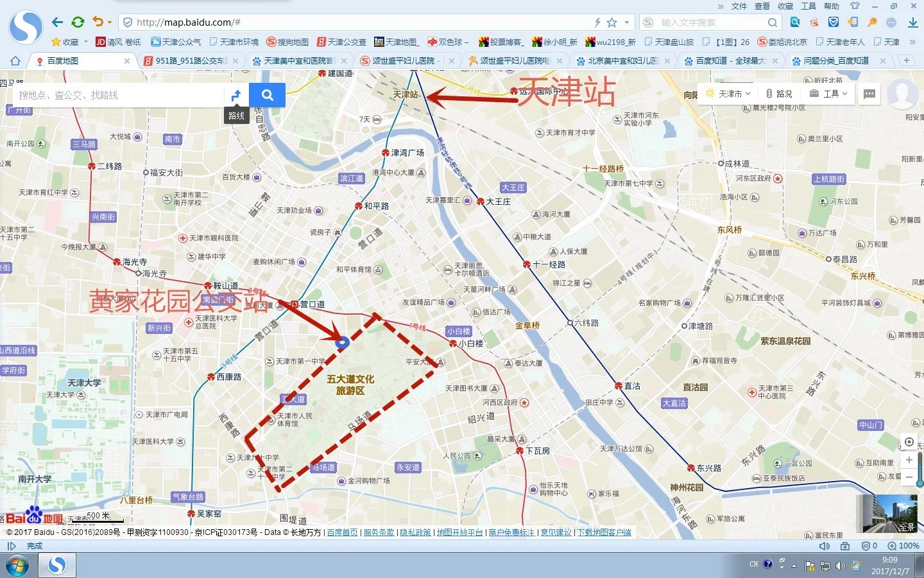Click the browser refresh icon
Viewport: 924px width, 578px height.
pyautogui.click(x=78, y=22)
